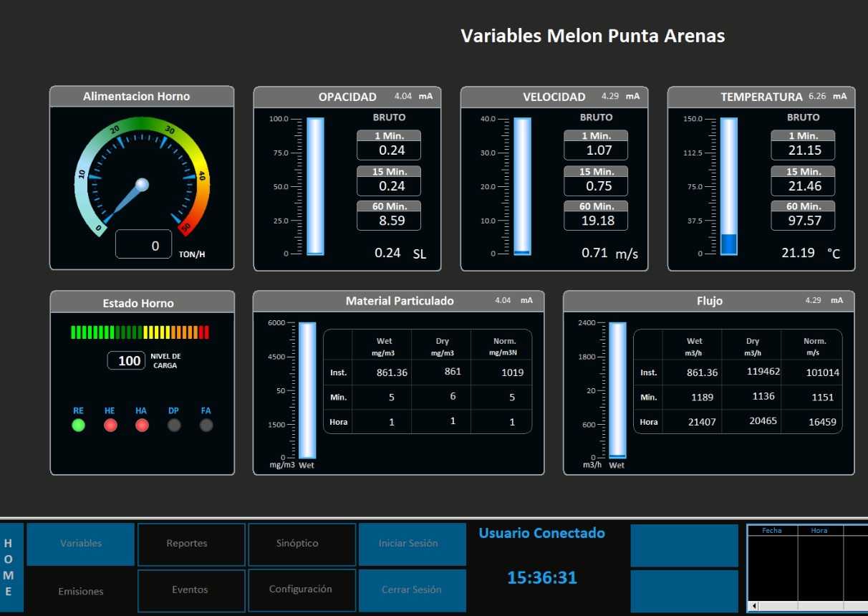
Task: Click the clock reading 15:36:31
Action: tap(542, 577)
